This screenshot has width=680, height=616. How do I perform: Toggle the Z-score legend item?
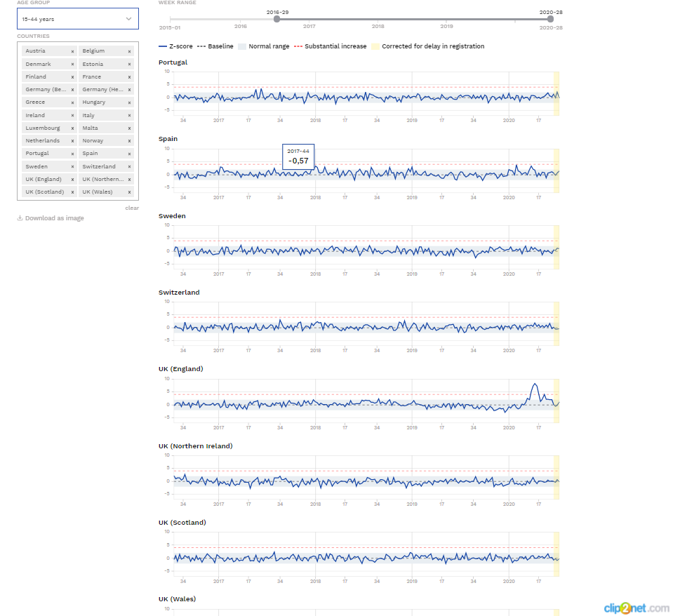pyautogui.click(x=176, y=46)
